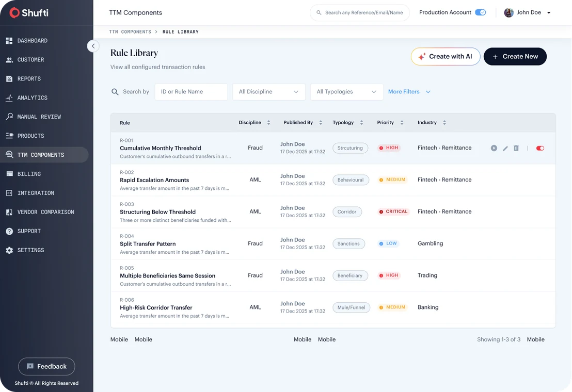
Task: Open Analytics in the sidebar
Action: pos(26,97)
